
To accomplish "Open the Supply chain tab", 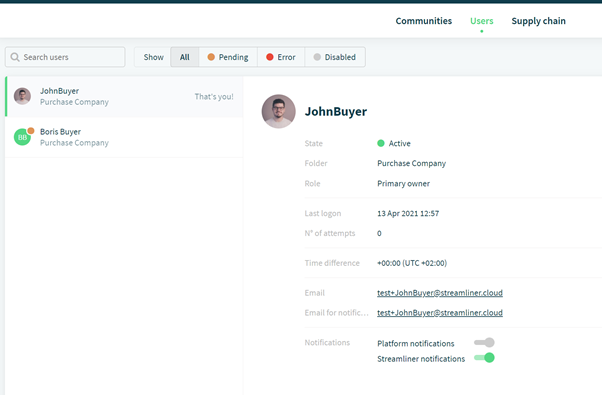I will click(538, 21).
